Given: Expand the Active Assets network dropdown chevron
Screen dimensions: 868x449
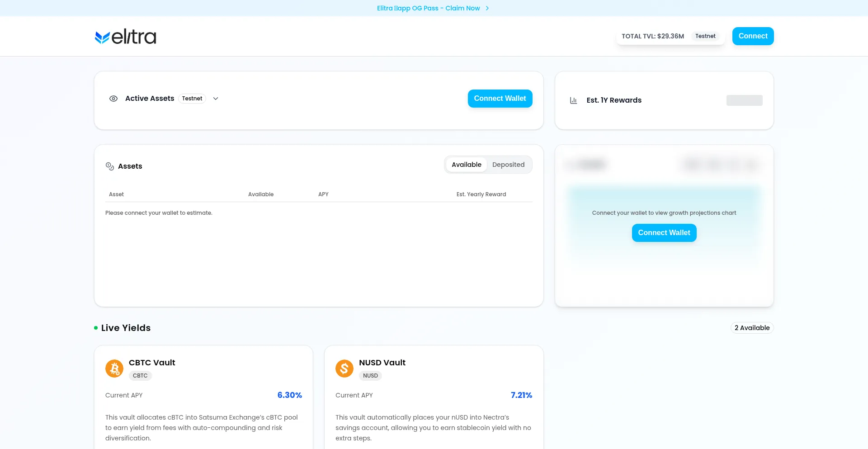Looking at the screenshot, I should (x=216, y=99).
